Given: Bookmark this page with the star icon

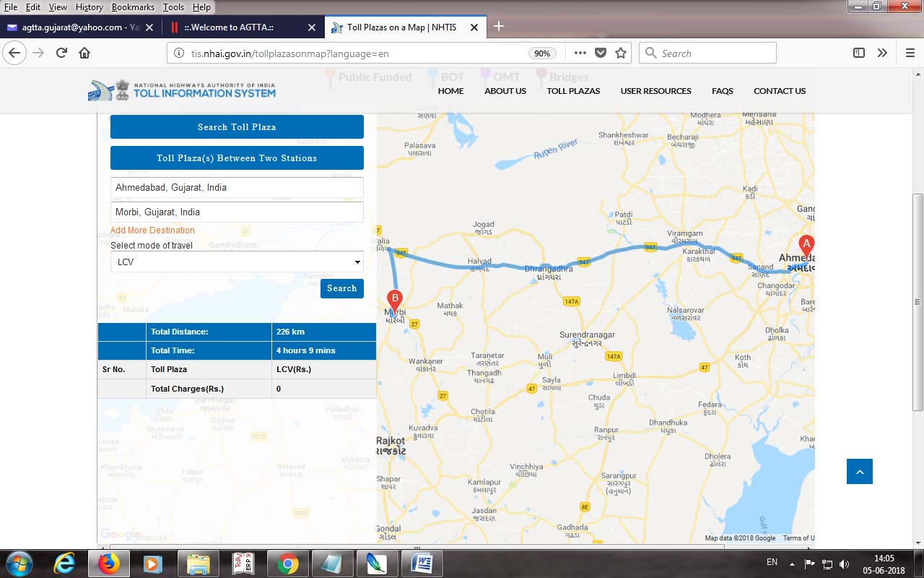Looking at the screenshot, I should 620,53.
